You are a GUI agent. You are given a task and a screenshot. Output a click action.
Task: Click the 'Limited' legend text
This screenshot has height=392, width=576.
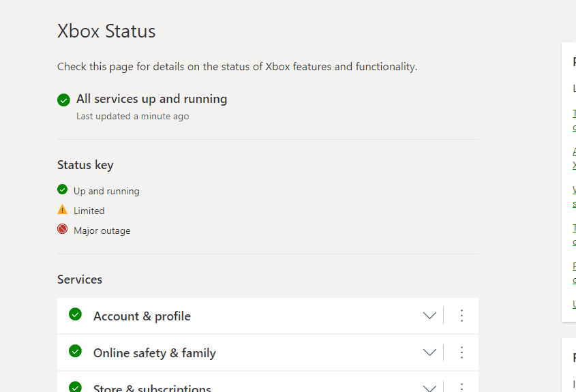pos(89,211)
